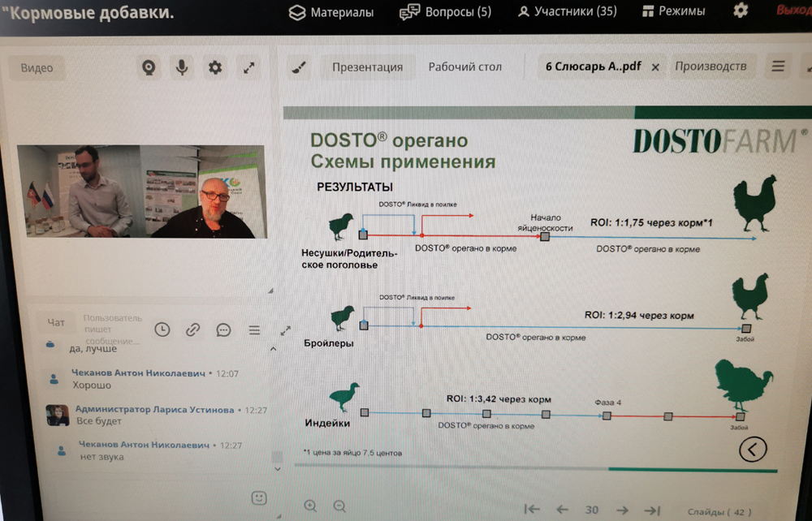Close the 6 Слюсарь А..pdf tab

(655, 67)
